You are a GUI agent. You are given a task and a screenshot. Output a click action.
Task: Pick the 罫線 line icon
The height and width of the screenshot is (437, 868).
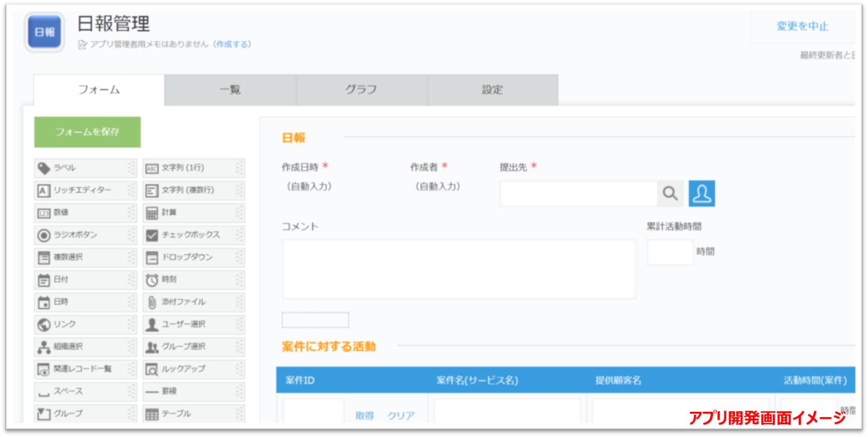click(x=152, y=392)
